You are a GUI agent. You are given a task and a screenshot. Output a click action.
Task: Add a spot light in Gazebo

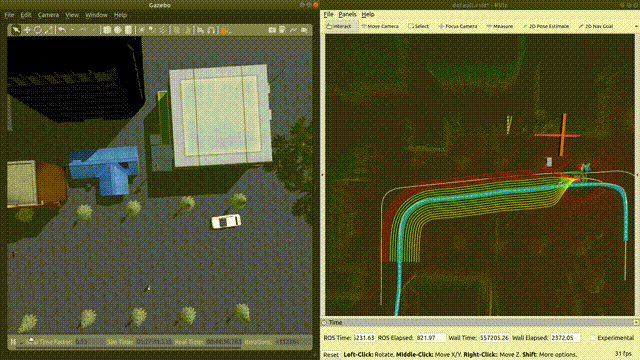click(152, 30)
